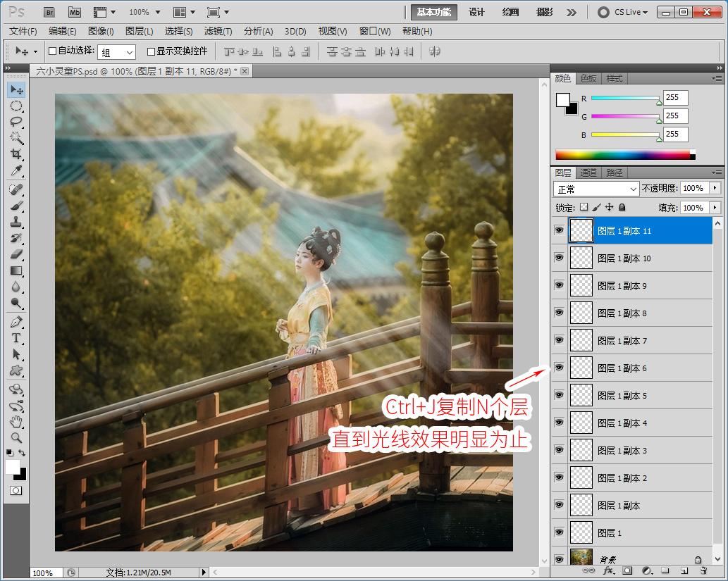Open the 图层(L) menu

pos(140,31)
